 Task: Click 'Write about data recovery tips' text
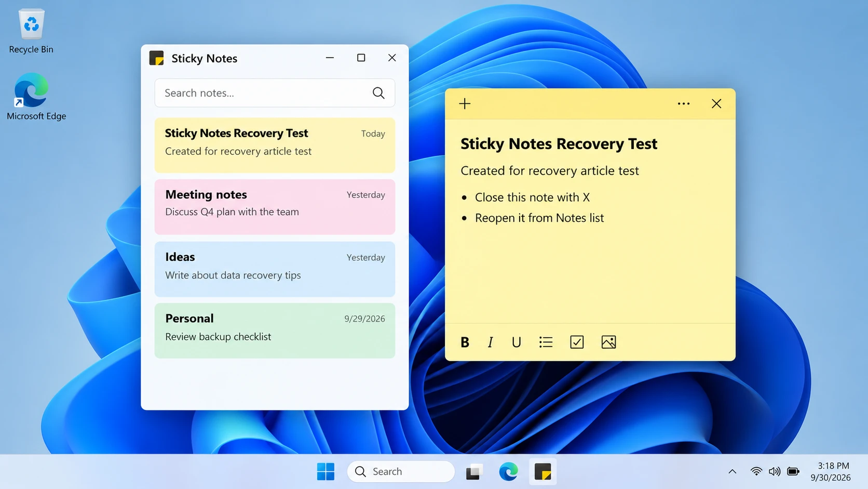tap(233, 275)
